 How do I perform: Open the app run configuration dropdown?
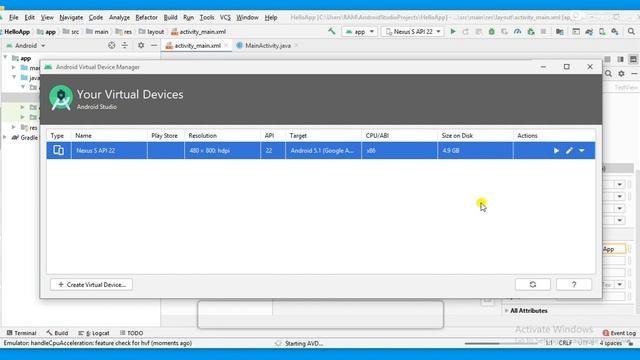(x=360, y=31)
